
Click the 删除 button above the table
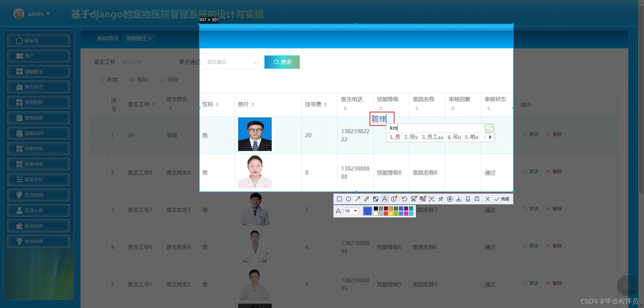139,80
